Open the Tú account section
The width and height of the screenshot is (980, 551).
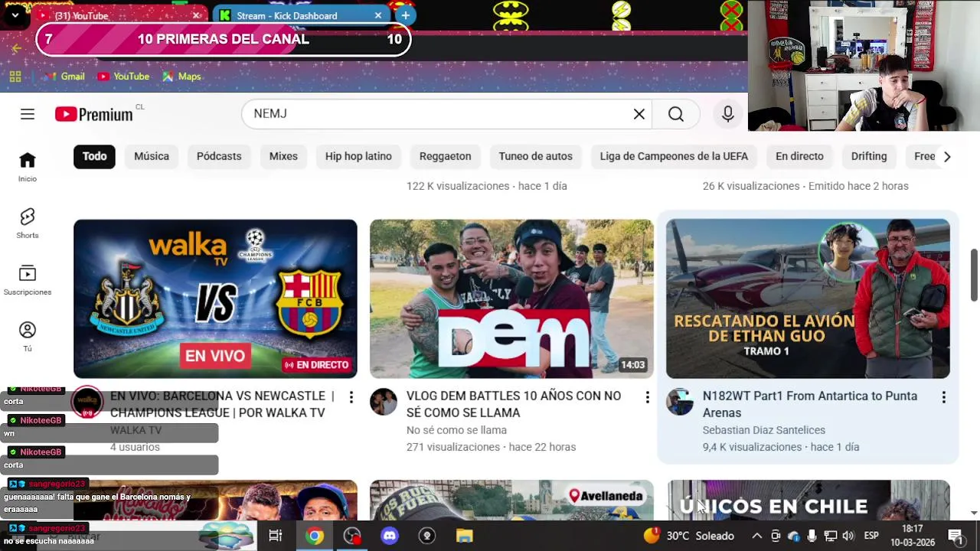[x=28, y=337]
